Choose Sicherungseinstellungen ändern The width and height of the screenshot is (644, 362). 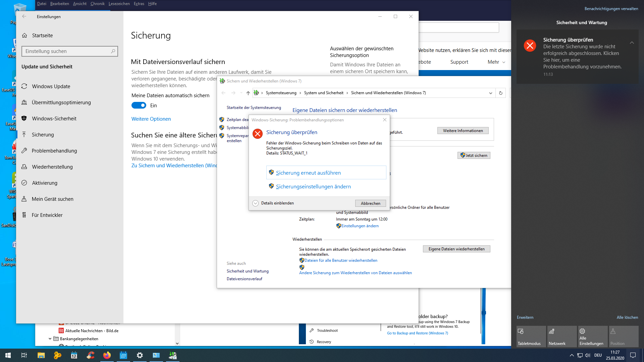[x=313, y=187]
